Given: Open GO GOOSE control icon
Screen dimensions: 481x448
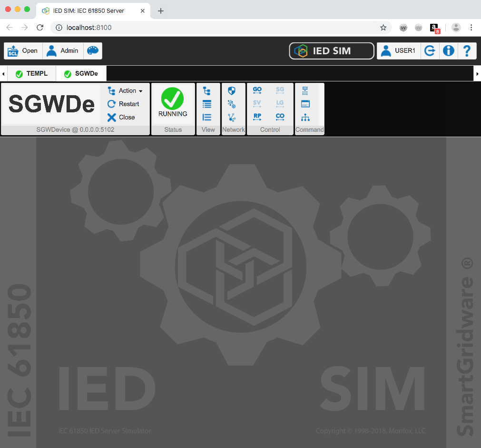Looking at the screenshot, I should point(257,90).
